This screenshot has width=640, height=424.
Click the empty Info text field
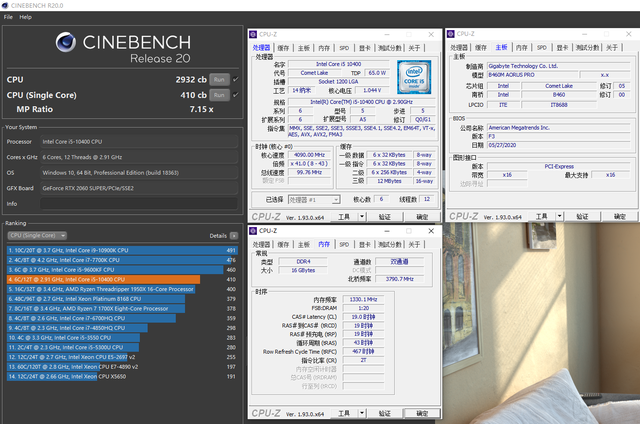[x=139, y=204]
